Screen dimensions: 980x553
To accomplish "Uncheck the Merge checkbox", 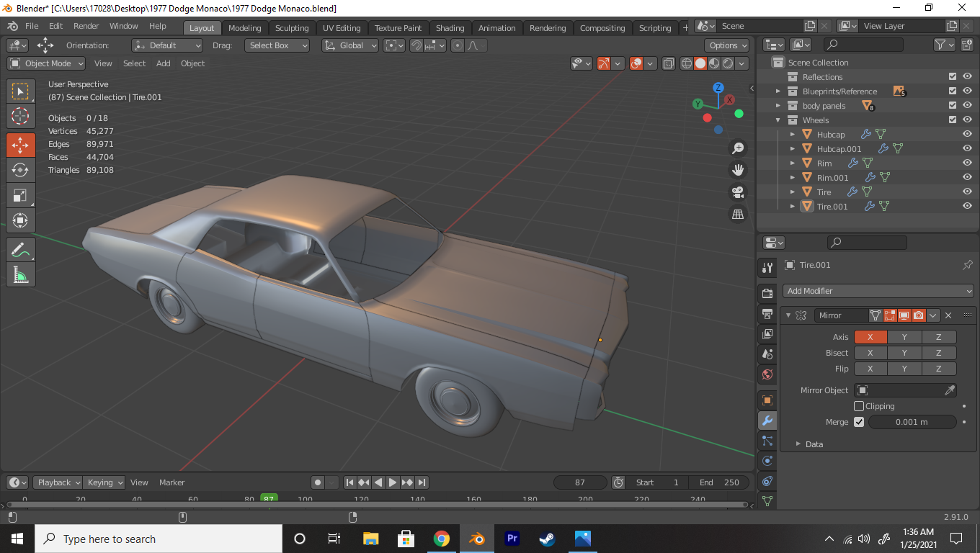I will 859,422.
